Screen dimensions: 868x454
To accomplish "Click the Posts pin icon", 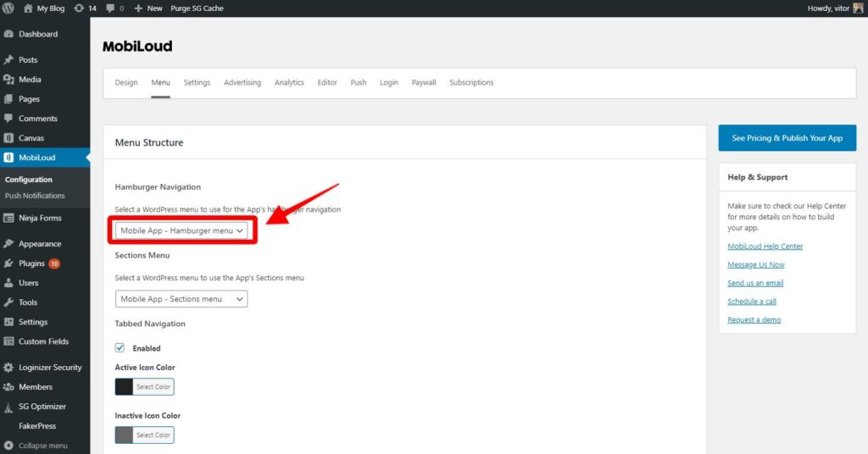I will coord(8,60).
